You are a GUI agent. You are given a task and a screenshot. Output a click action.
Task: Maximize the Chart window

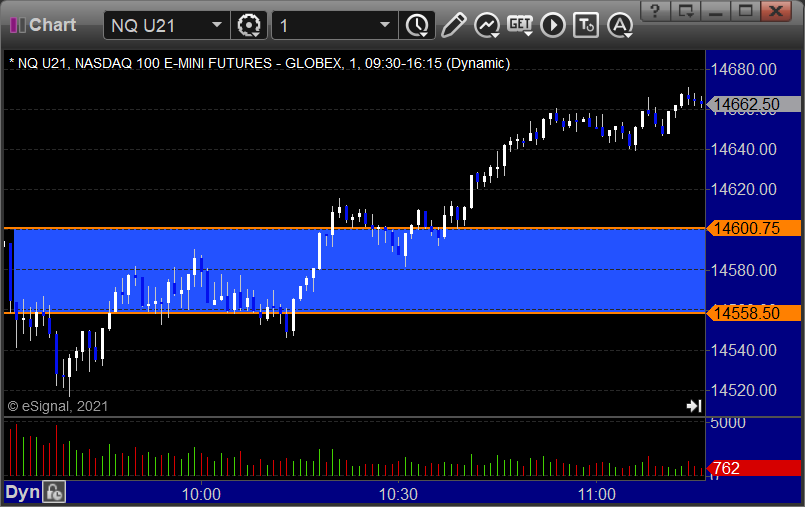(x=745, y=10)
